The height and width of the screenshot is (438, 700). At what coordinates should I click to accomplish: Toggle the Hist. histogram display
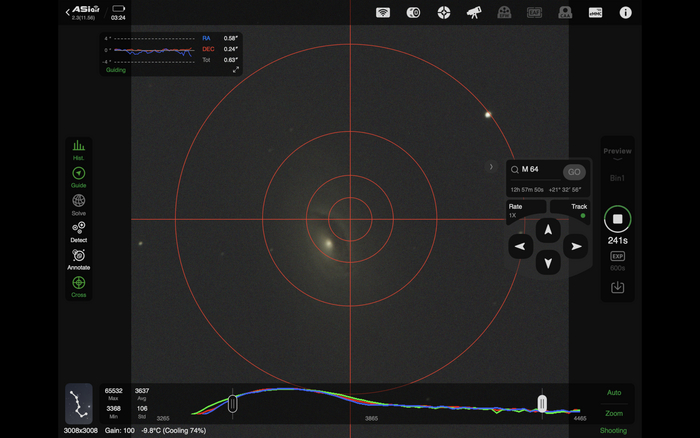coord(78,147)
